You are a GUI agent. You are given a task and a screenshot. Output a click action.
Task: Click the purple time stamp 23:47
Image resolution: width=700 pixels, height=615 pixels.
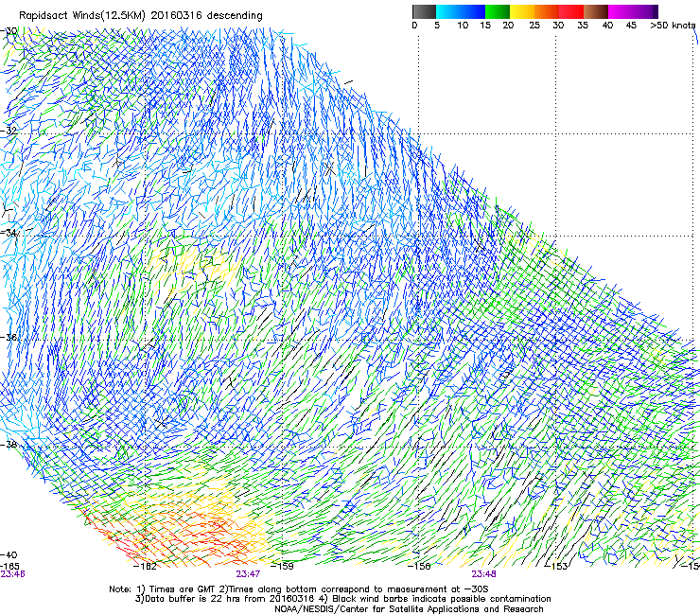pos(248,574)
